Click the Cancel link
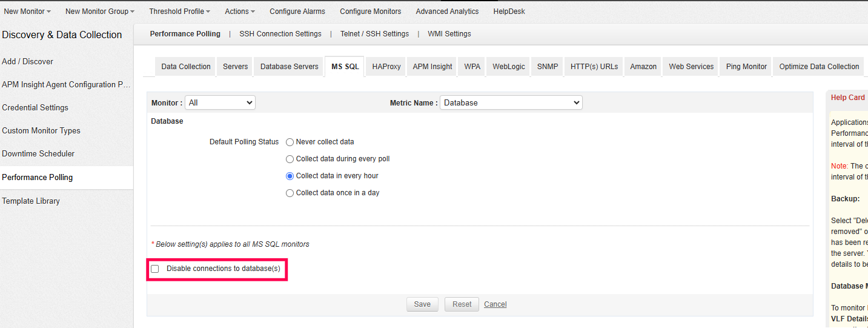The image size is (868, 328). [495, 304]
